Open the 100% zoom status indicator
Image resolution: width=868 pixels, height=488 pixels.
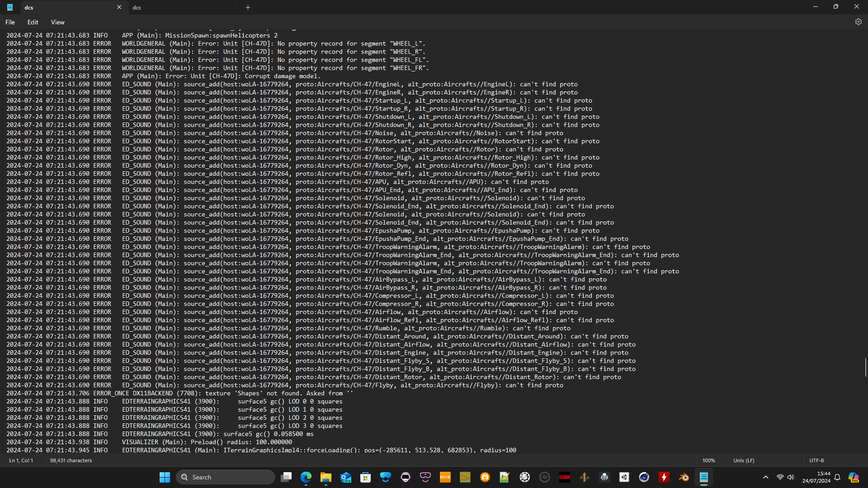coord(708,460)
